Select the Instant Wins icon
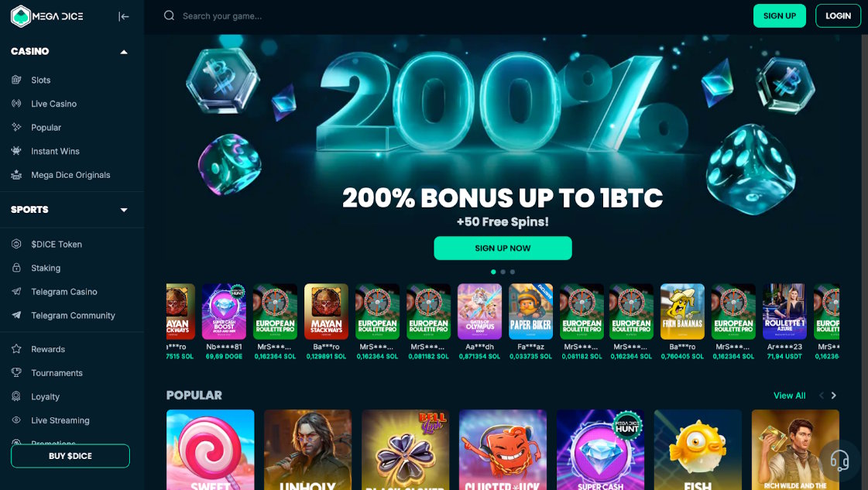Image resolution: width=868 pixels, height=490 pixels. click(16, 151)
